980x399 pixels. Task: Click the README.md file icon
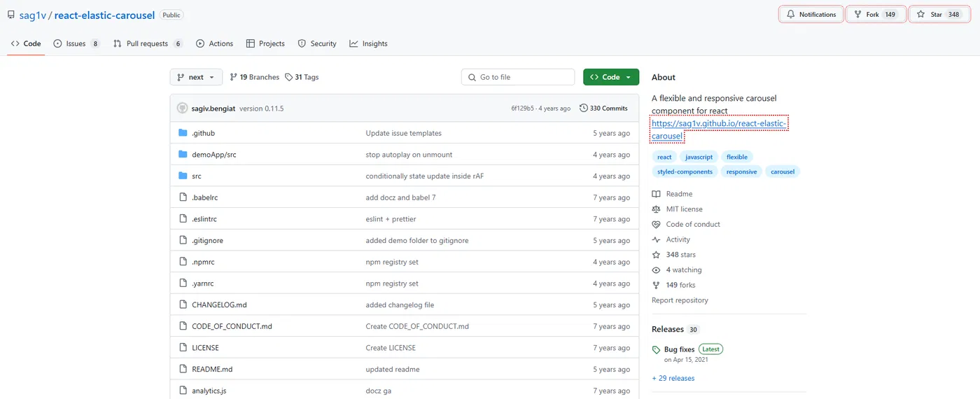(183, 369)
